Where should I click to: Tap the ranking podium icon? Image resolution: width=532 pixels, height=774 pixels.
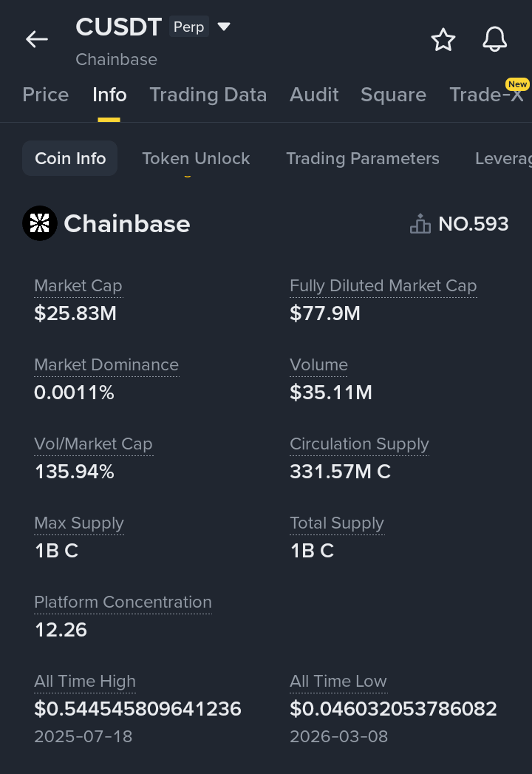[420, 224]
